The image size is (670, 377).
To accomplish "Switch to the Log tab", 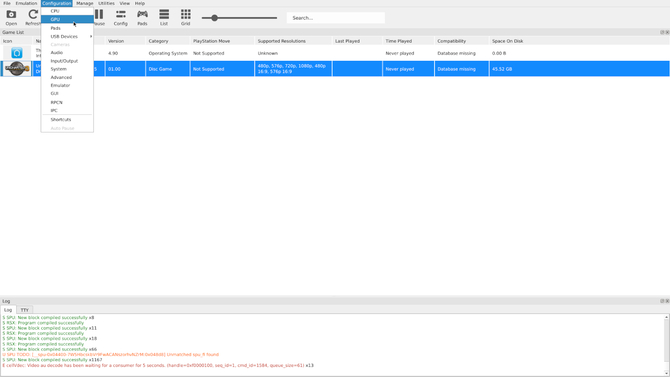I will click(x=8, y=310).
